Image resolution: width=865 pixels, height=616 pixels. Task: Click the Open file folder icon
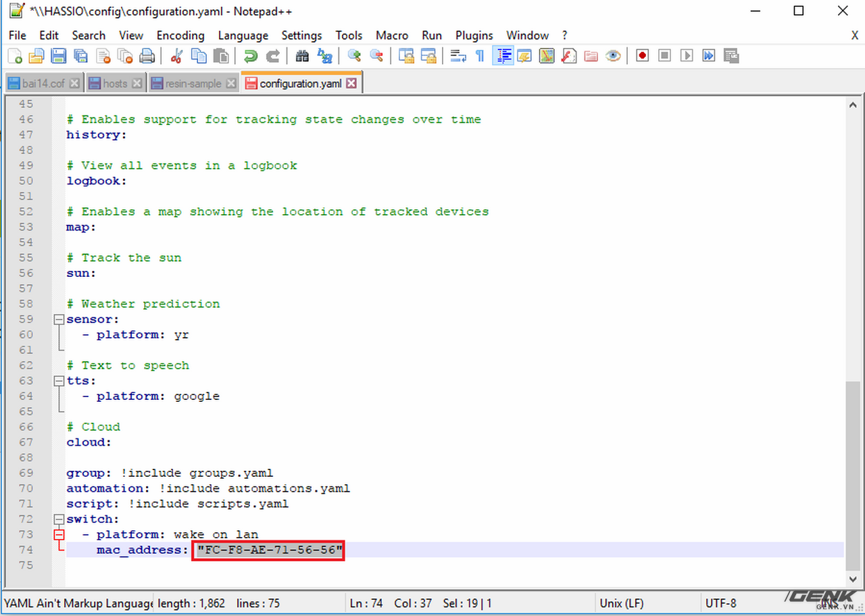tap(36, 56)
